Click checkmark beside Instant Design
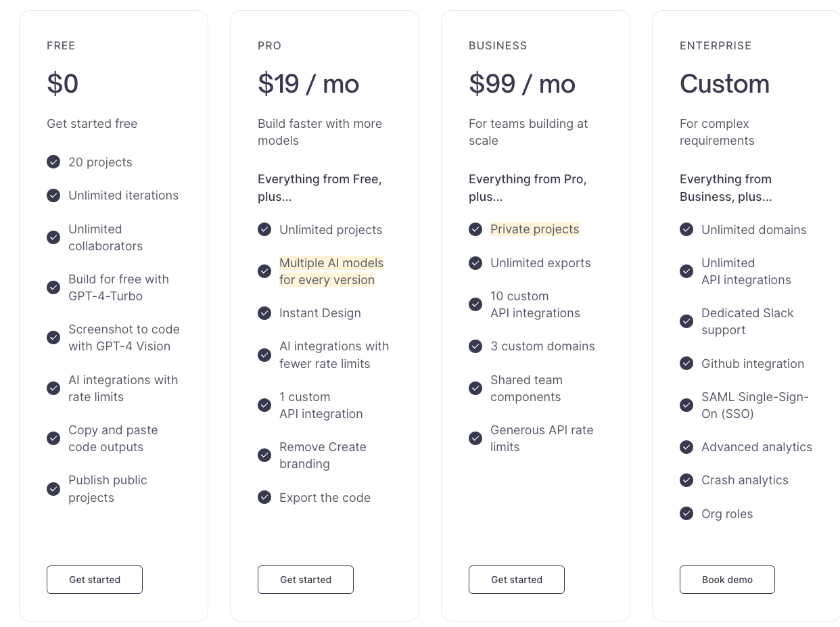 click(x=264, y=313)
